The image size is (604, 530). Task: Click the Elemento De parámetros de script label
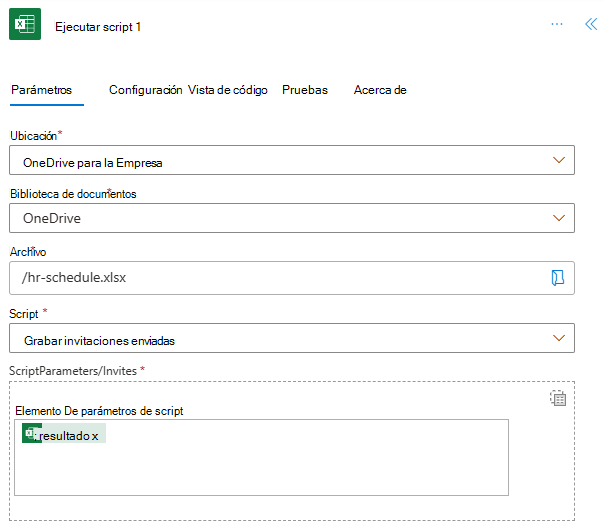(99, 411)
